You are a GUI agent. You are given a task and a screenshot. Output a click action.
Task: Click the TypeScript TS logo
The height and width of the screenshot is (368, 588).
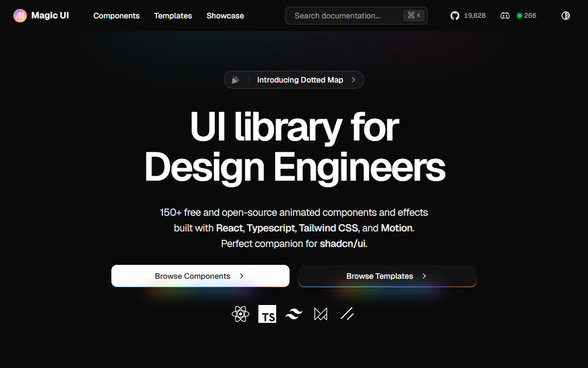pos(267,314)
